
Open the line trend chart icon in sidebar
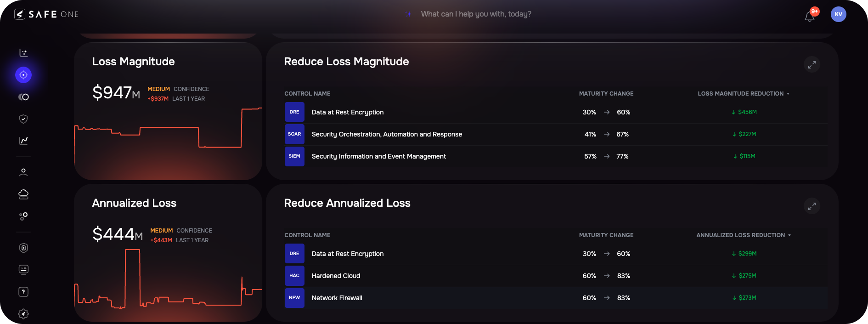23,141
